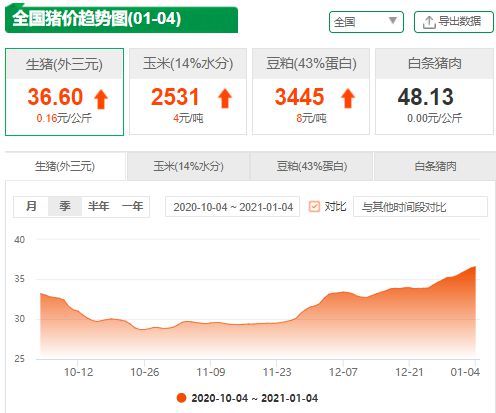496x413 pixels.
Task: Select the 月 time range option
Action: pyautogui.click(x=31, y=206)
